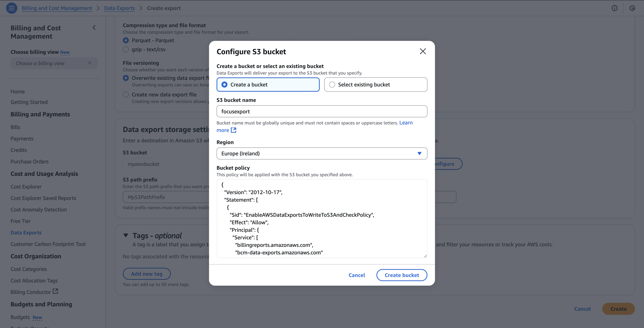Cancel the S3 bucket configuration
644x328 pixels.
(x=357, y=275)
